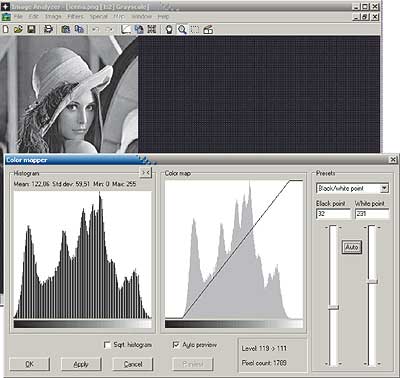Click in the White point input field
400x378 pixels.
[x=372, y=214]
